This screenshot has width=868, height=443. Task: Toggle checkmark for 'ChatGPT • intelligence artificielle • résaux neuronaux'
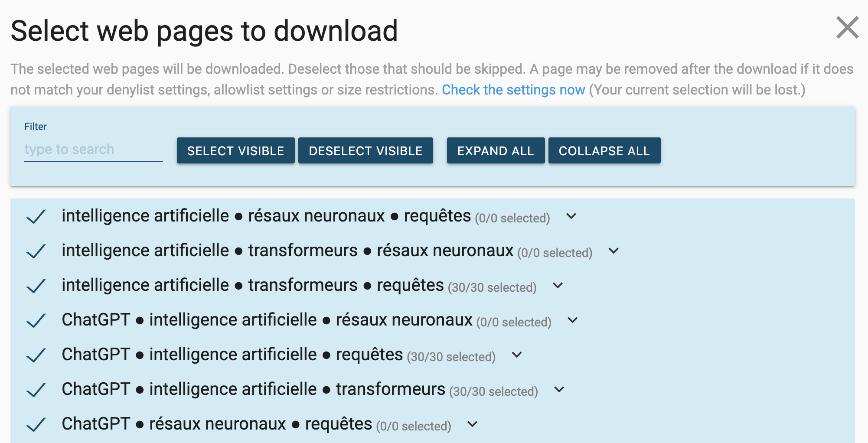36,320
